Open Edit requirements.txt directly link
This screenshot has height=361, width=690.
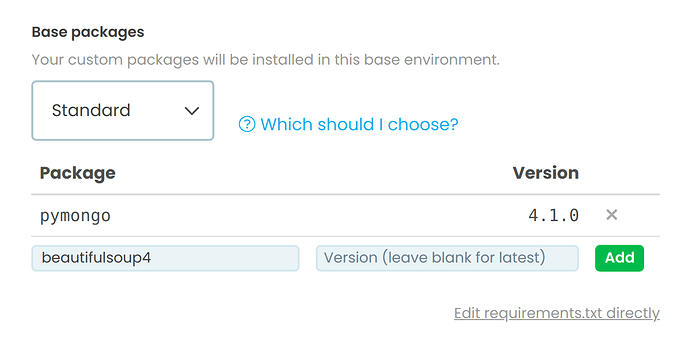click(x=557, y=313)
